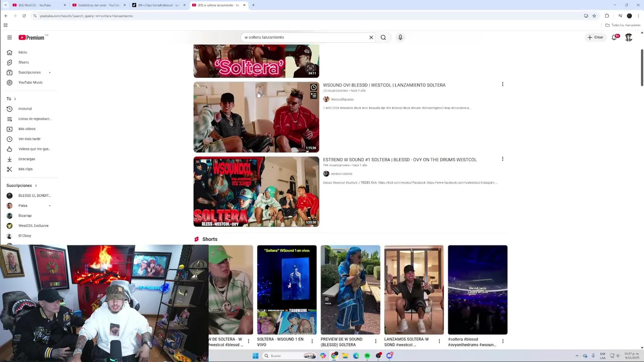
Task: Start voice search with the microphone
Action: point(400,37)
